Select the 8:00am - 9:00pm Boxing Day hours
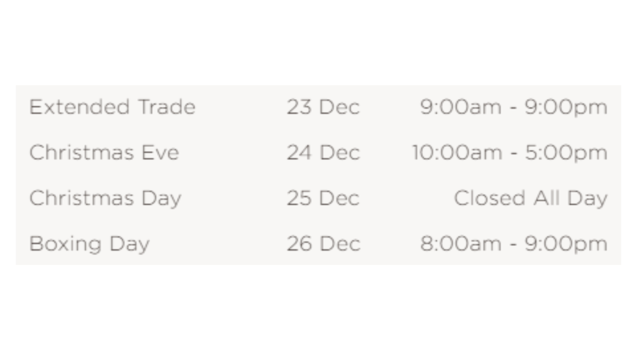This screenshot has width=644, height=354. (514, 245)
